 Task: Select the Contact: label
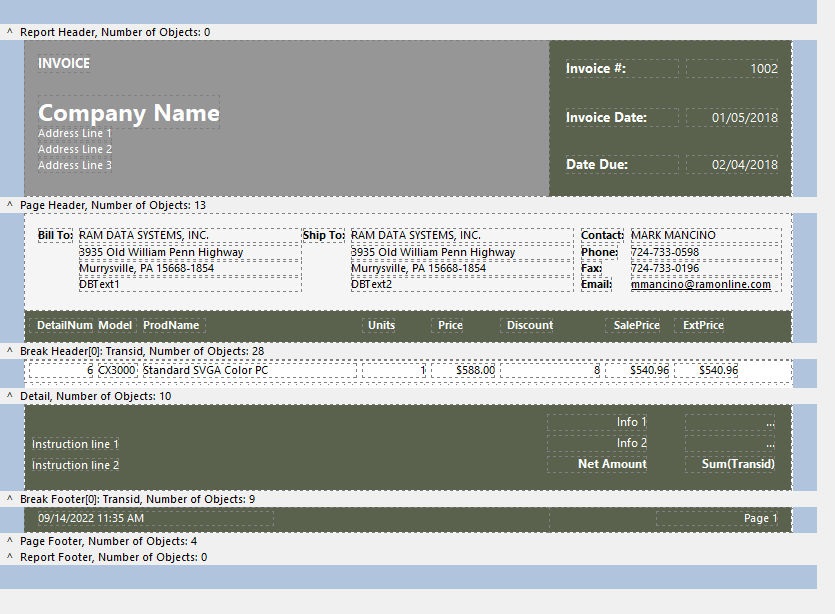coord(602,235)
